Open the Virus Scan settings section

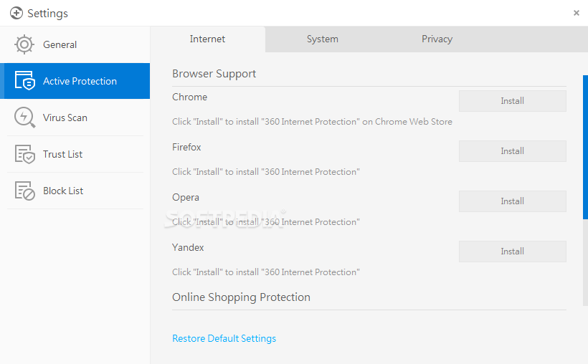(65, 118)
